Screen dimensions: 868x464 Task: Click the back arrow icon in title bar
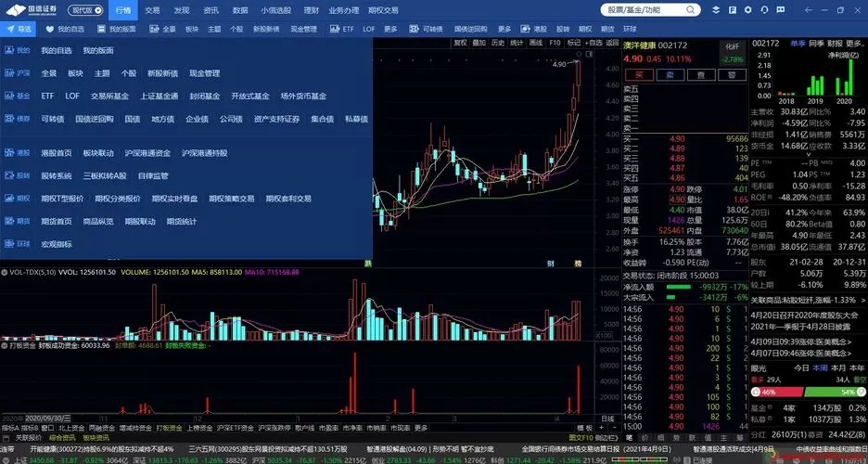pyautogui.click(x=809, y=10)
